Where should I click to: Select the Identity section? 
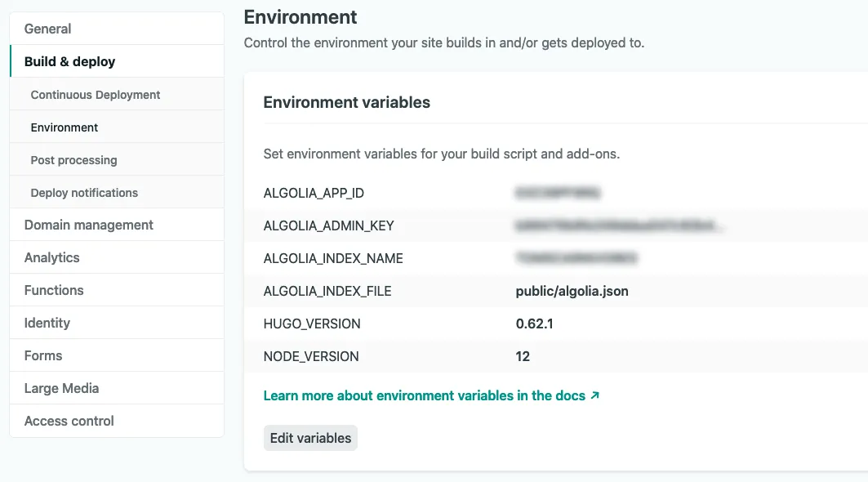pos(47,322)
